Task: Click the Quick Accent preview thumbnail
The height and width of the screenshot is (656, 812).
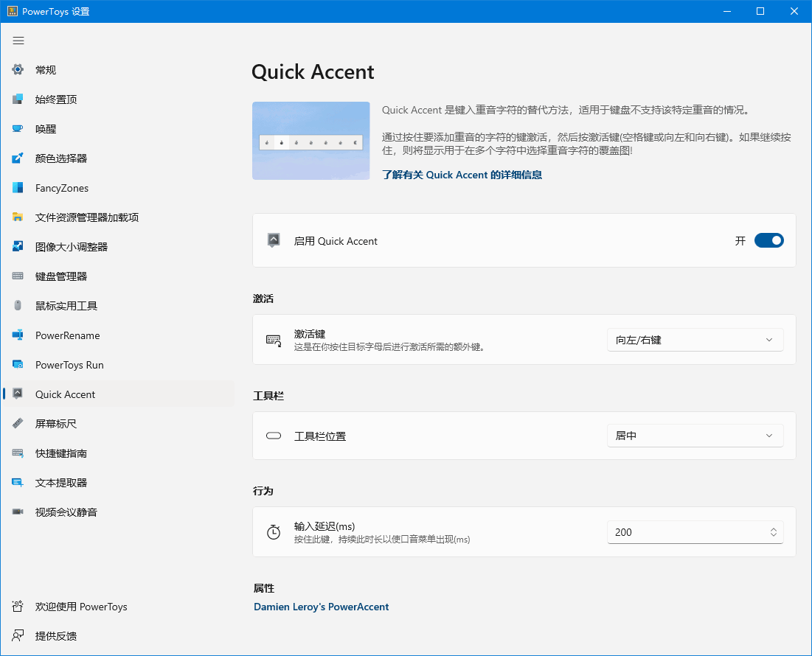Action: [310, 141]
